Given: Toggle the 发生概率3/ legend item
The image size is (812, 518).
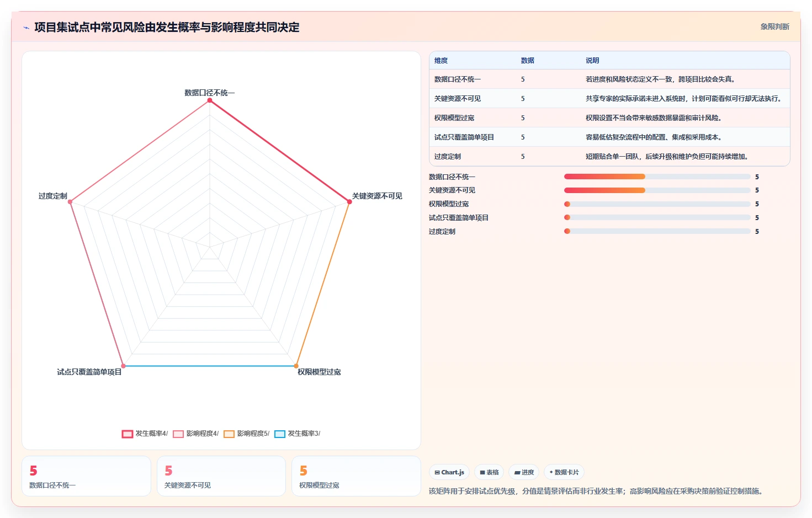Looking at the screenshot, I should (x=297, y=434).
